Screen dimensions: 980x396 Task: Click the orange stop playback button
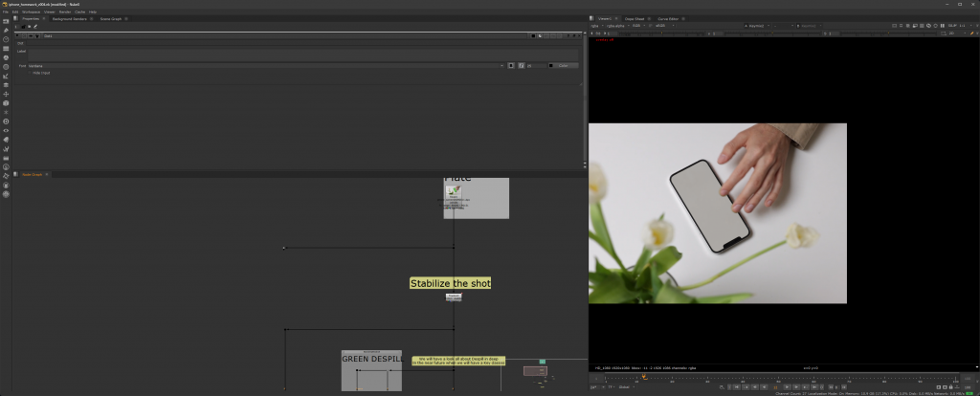click(775, 387)
